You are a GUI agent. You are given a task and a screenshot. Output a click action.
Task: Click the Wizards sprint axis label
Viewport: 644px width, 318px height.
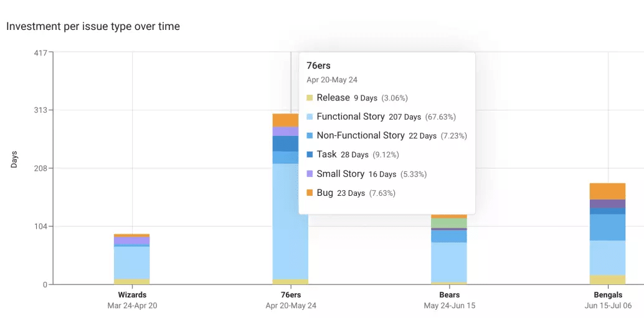click(x=132, y=295)
